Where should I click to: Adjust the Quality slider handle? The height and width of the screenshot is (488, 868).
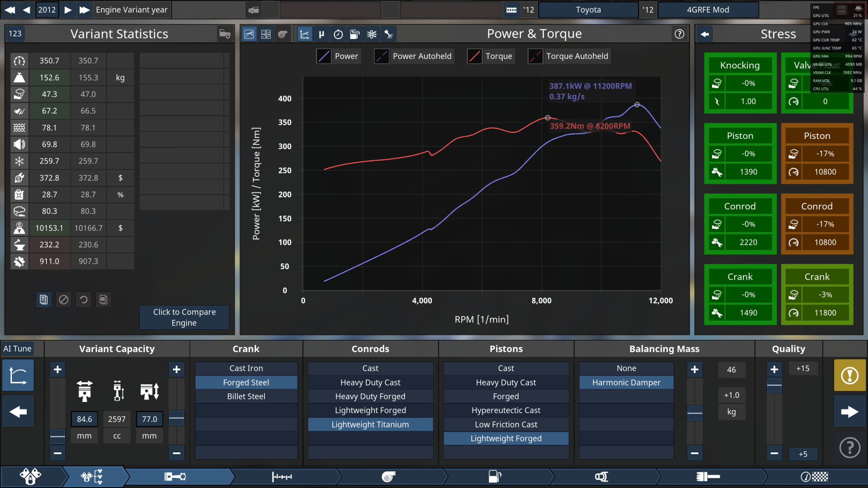click(x=774, y=385)
